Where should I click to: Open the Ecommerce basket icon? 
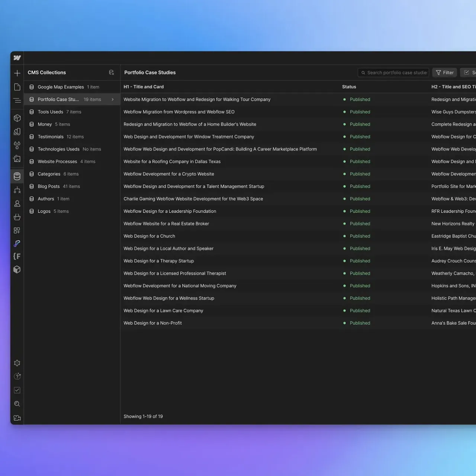(x=17, y=217)
